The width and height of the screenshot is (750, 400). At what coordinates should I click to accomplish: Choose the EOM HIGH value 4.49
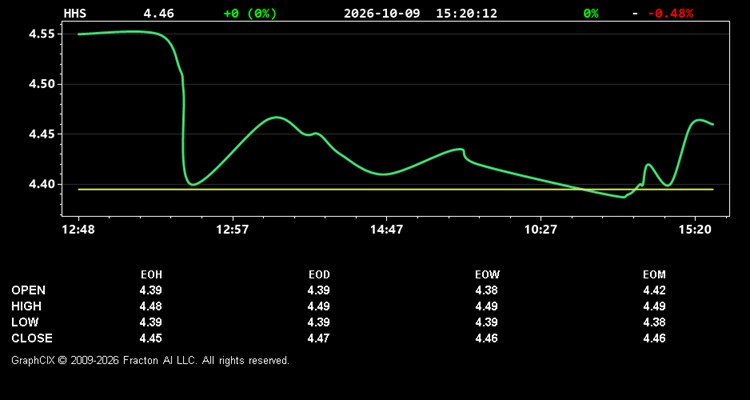click(654, 306)
